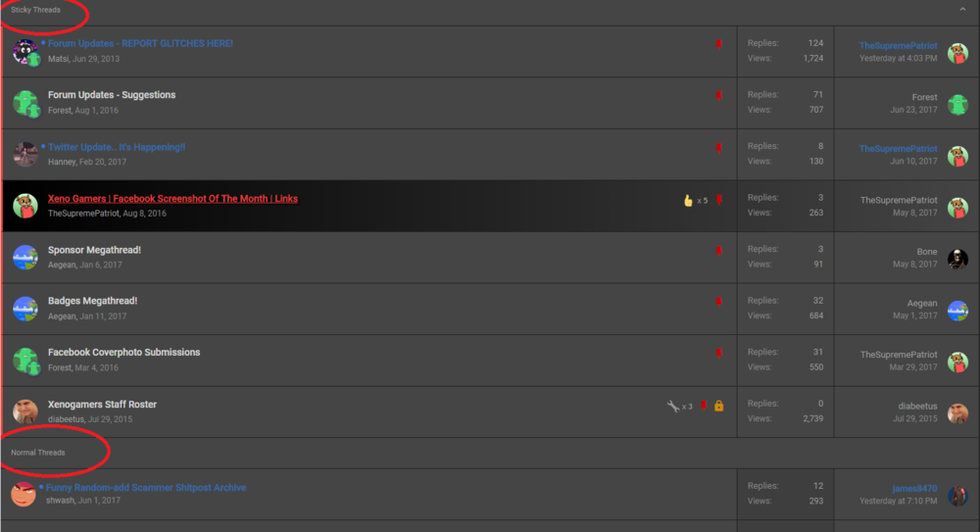This screenshot has width=980, height=532.
Task: Click sticky pin icon on REPORT GLITCHES thread
Action: (718, 44)
